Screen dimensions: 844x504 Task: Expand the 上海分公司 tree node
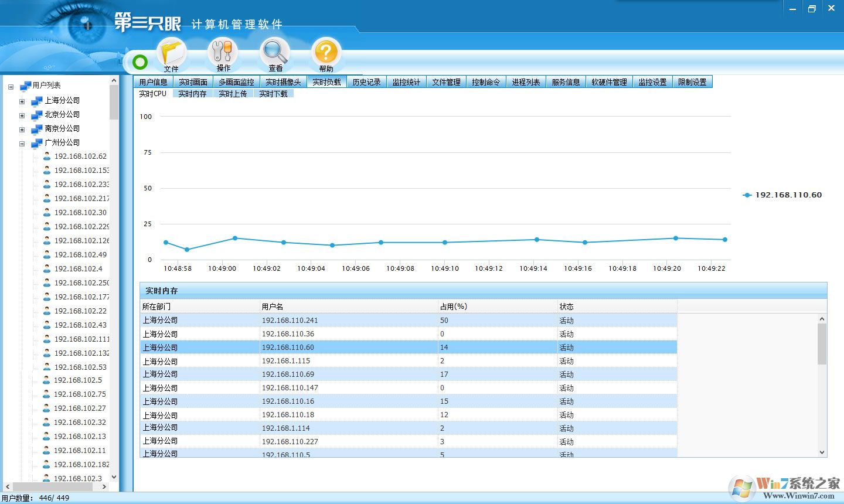(x=21, y=100)
